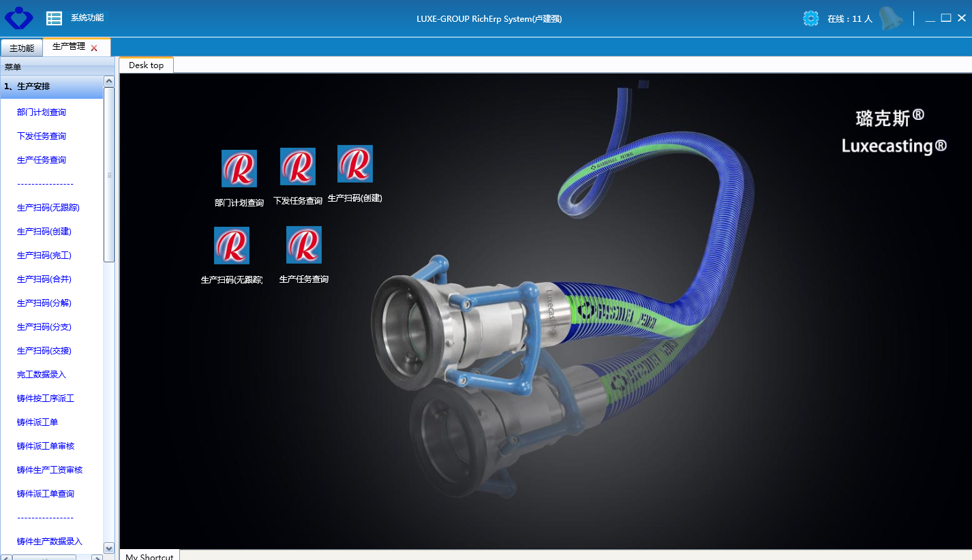The image size is (972, 560).
Task: Close the 生产管理 tab
Action: point(94,48)
